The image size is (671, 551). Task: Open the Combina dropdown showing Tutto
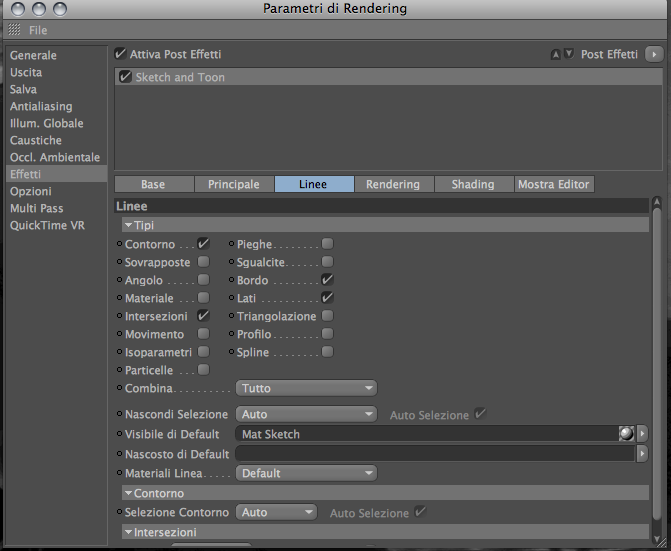(306, 388)
